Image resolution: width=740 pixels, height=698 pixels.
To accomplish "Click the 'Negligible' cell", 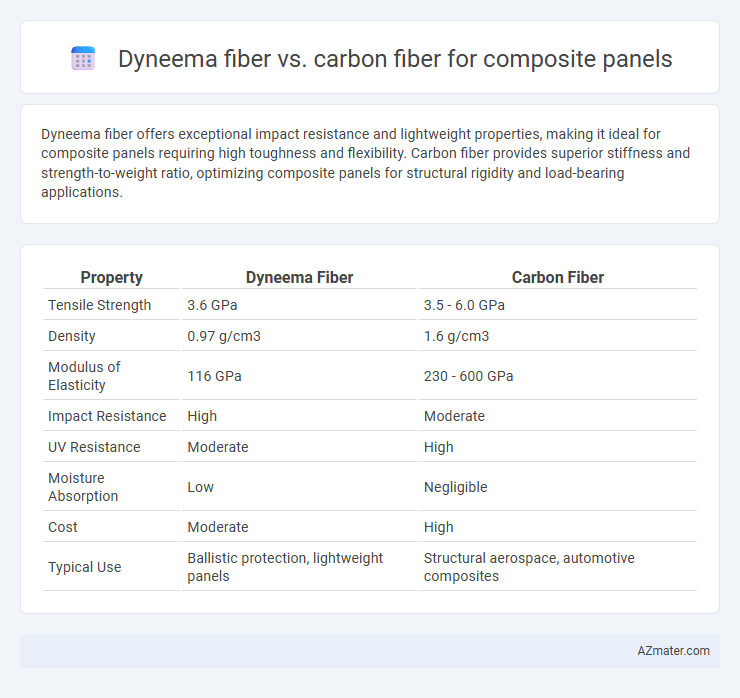I will (455, 487).
